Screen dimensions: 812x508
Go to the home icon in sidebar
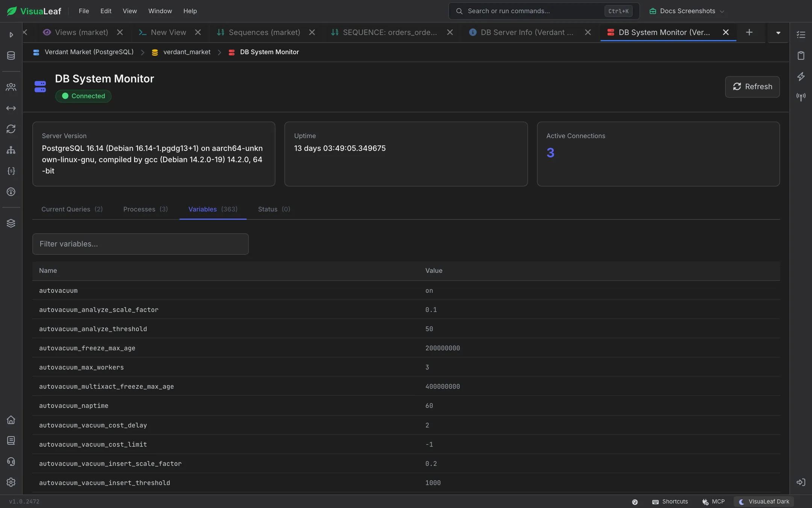point(11,420)
